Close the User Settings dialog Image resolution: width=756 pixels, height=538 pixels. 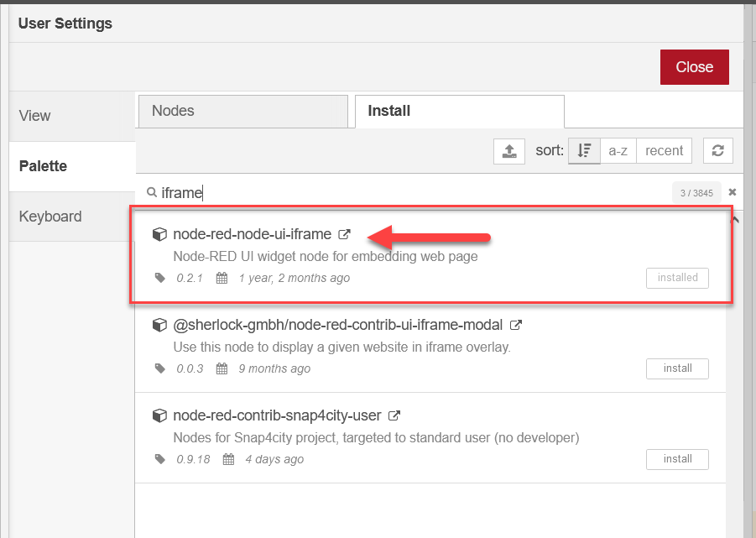(694, 67)
